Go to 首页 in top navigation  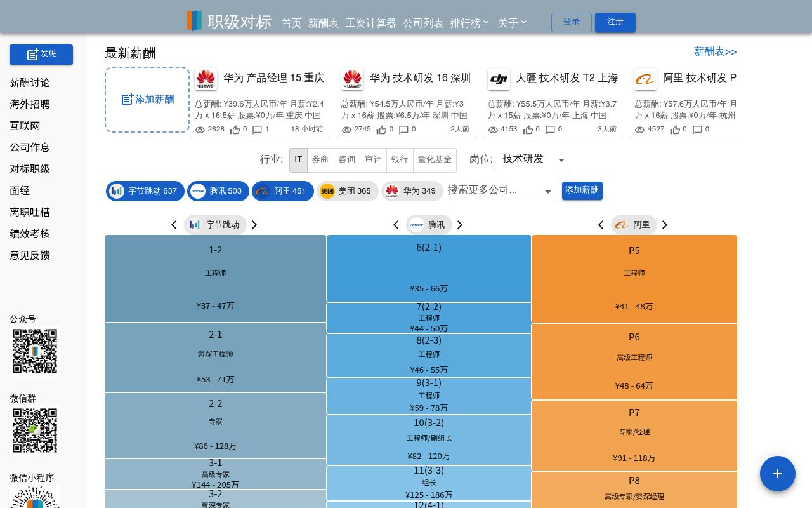[292, 23]
